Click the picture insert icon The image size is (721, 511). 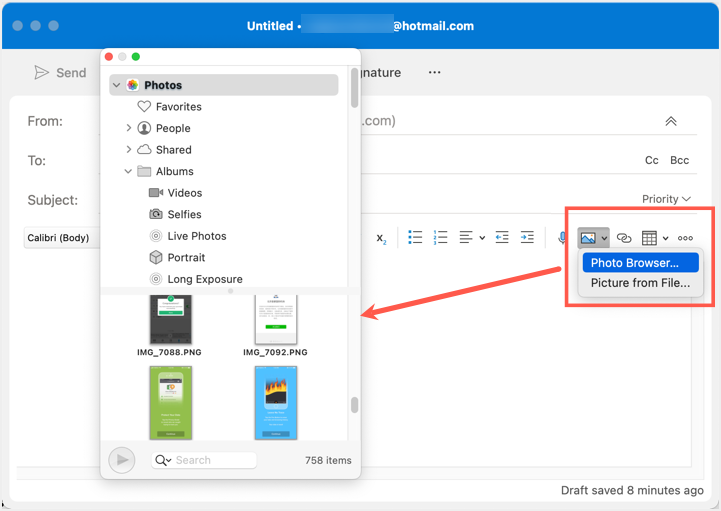pos(589,238)
